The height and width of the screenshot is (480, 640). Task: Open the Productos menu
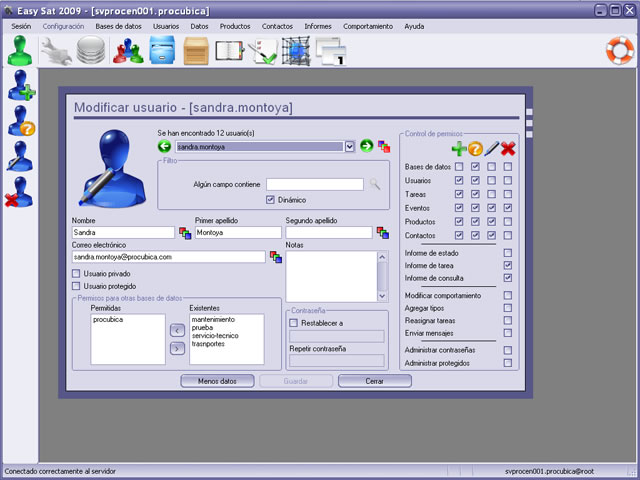point(235,26)
